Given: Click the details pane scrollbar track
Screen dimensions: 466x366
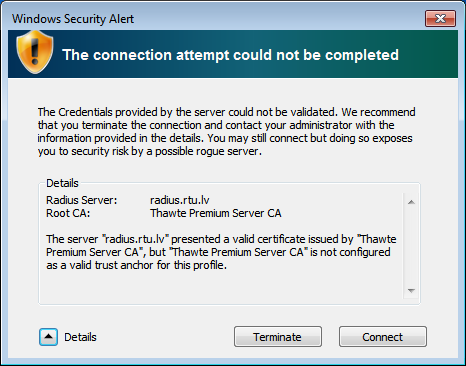Looking at the screenshot, I should click(x=411, y=246).
